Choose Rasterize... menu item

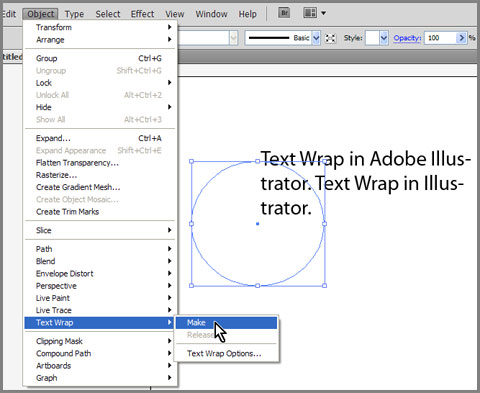pos(100,175)
